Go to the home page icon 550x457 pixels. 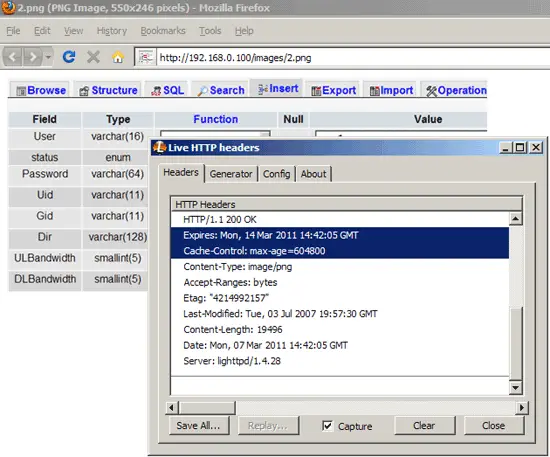(x=118, y=57)
